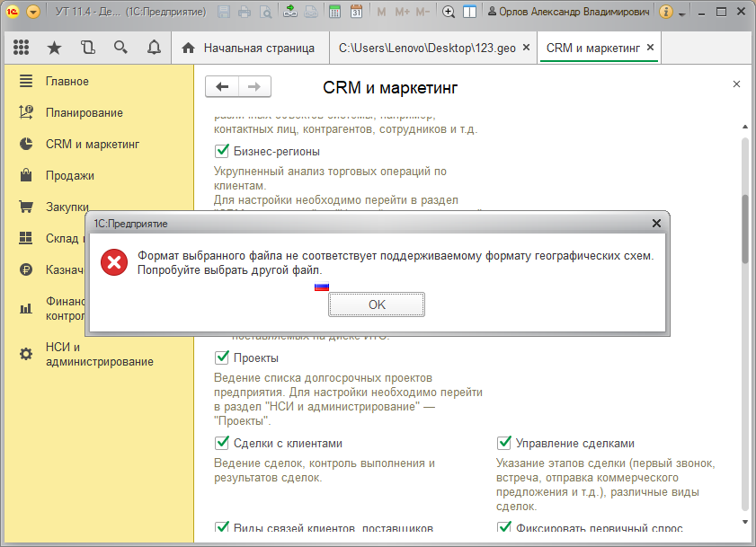Click the Казначейство ruble coin icon

coord(26,269)
